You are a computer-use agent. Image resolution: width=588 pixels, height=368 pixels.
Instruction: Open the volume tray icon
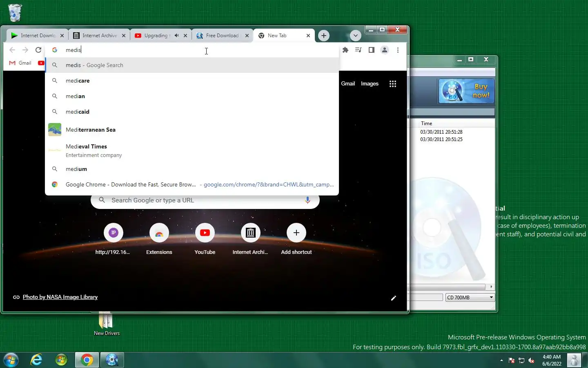[x=531, y=360]
